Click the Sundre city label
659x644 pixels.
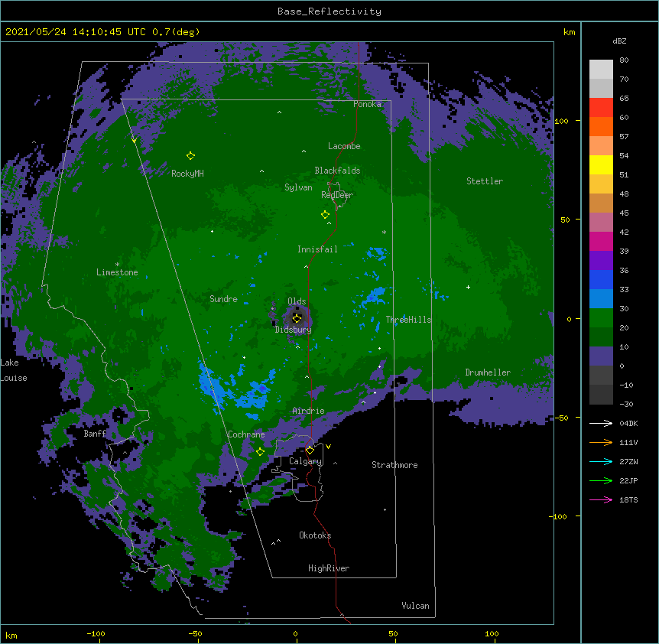pos(223,299)
